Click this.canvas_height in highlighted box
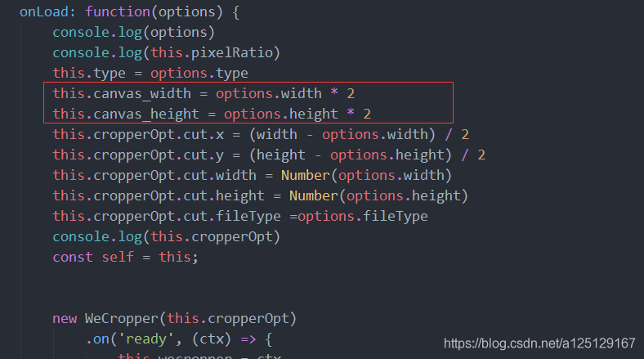Image resolution: width=644 pixels, height=359 pixels. 126,114
